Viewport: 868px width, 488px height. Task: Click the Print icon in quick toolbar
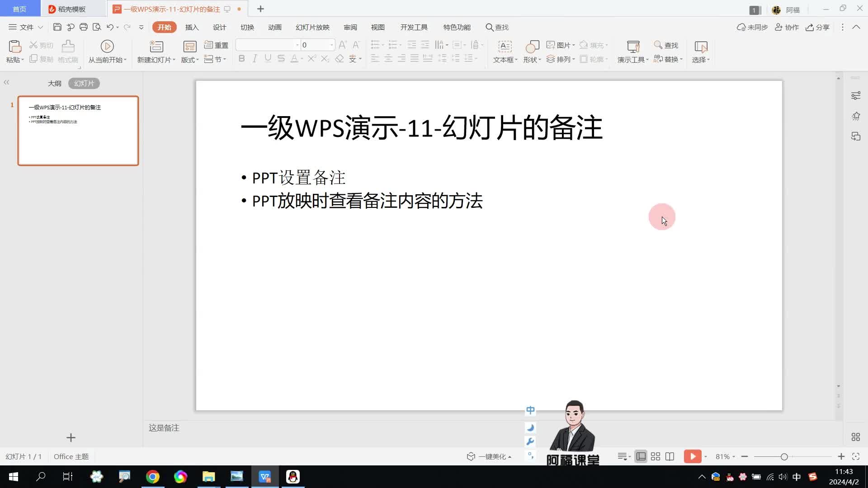(83, 27)
